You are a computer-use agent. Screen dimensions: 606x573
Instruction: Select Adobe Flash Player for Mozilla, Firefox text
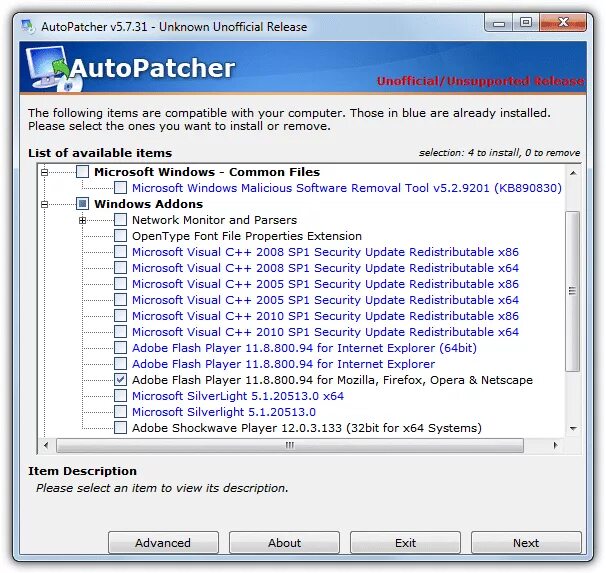(332, 380)
